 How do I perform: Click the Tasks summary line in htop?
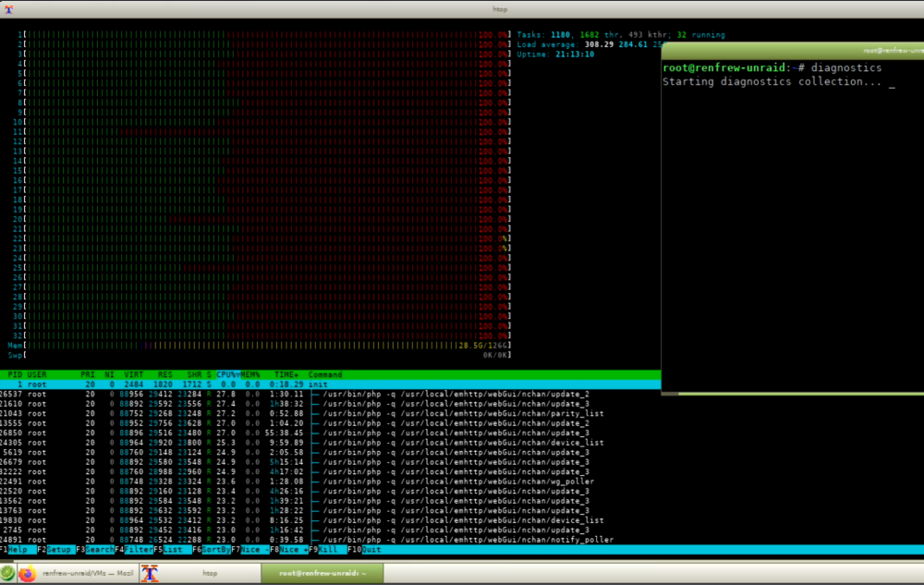point(621,35)
